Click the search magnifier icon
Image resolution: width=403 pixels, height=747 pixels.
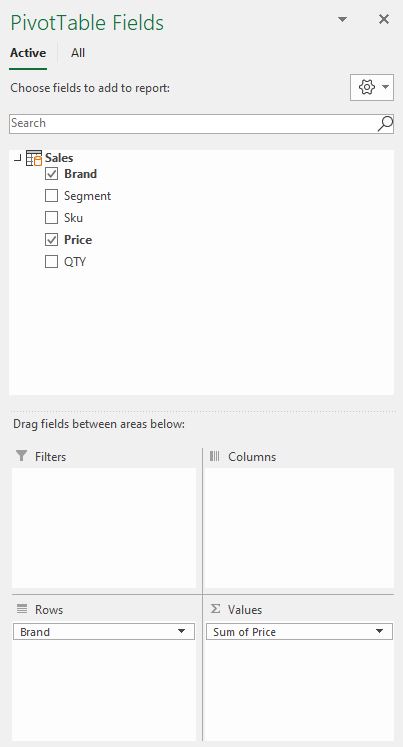click(385, 123)
